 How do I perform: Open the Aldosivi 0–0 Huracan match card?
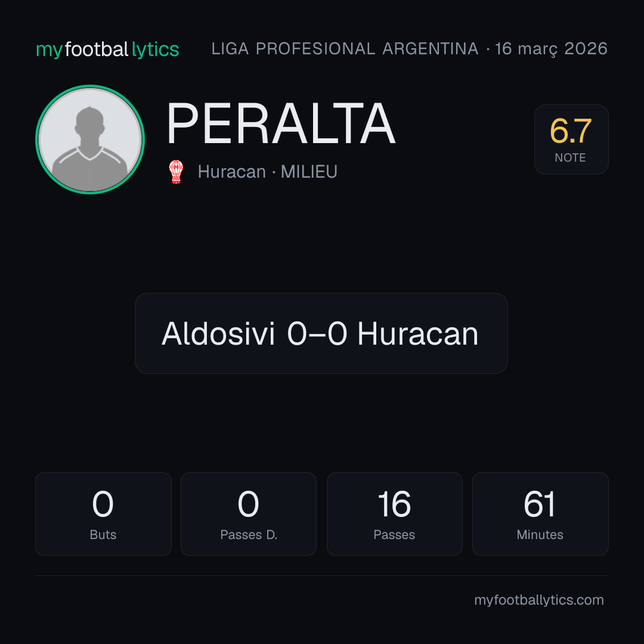(321, 333)
